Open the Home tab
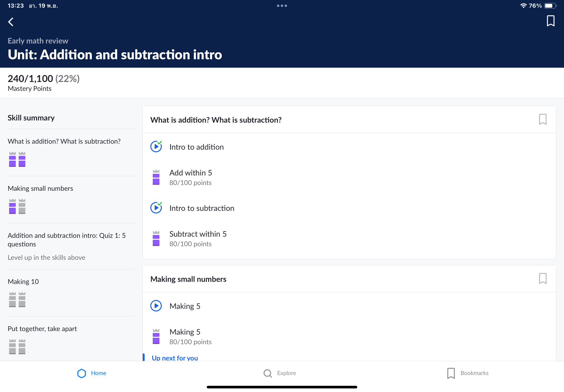 coord(92,373)
